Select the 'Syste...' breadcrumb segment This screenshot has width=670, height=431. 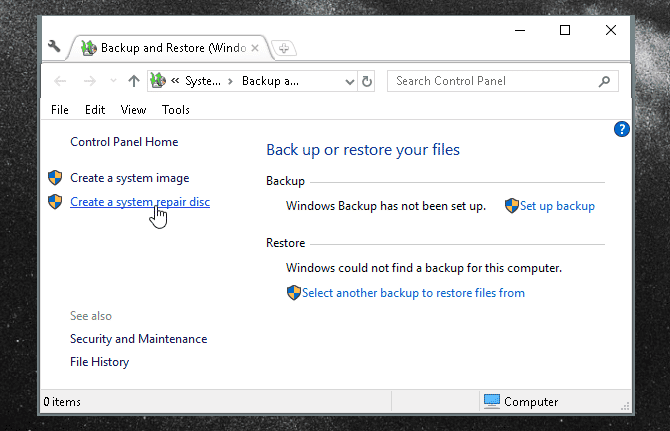click(x=203, y=81)
